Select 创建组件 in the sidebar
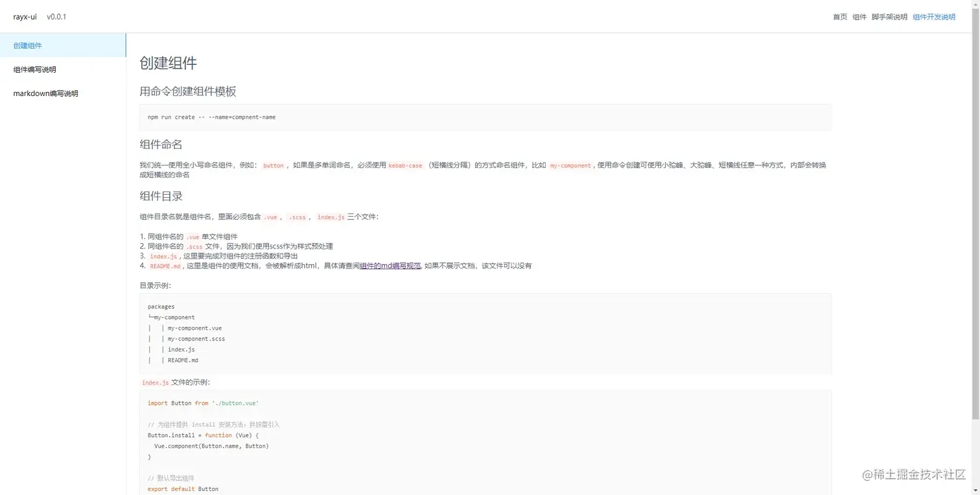The image size is (980, 495). point(63,45)
